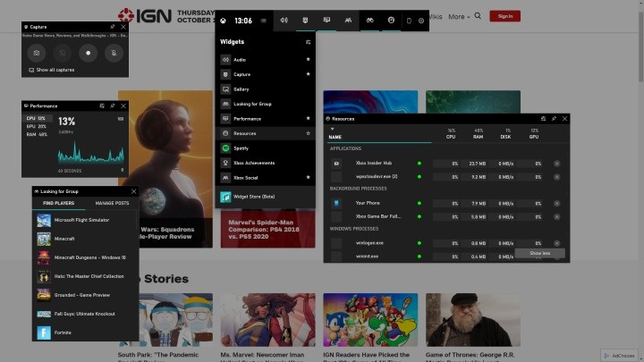
Task: Select the CPU metric in Performance widget
Action: coord(36,118)
